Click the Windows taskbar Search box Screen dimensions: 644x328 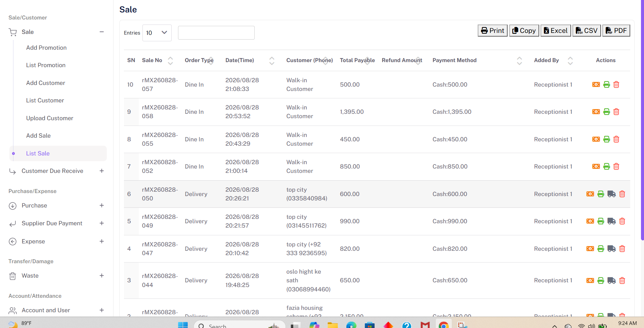240,325
